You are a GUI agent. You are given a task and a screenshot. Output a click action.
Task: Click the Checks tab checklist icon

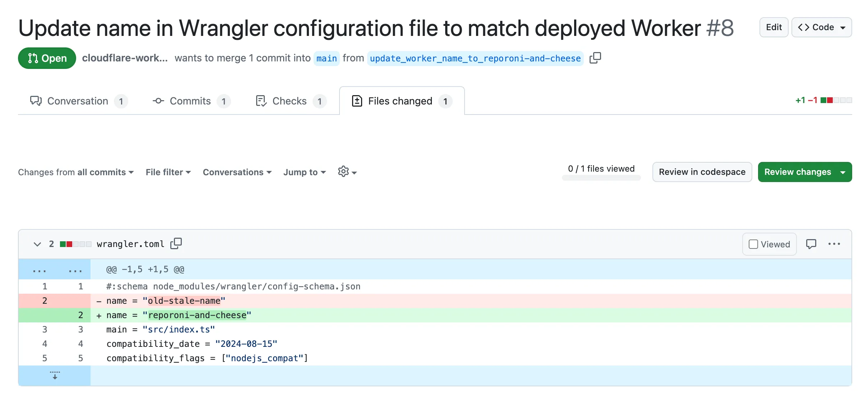coord(260,101)
